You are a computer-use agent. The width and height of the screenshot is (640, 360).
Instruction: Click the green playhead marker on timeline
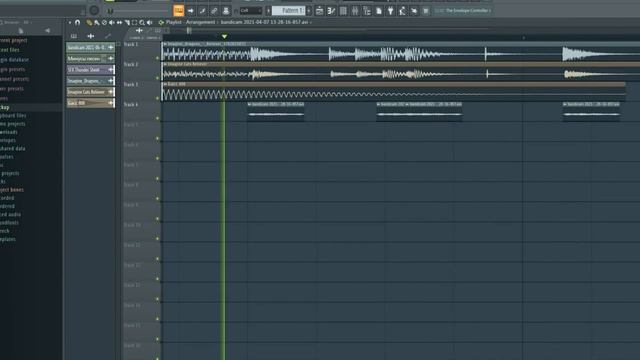224,36
